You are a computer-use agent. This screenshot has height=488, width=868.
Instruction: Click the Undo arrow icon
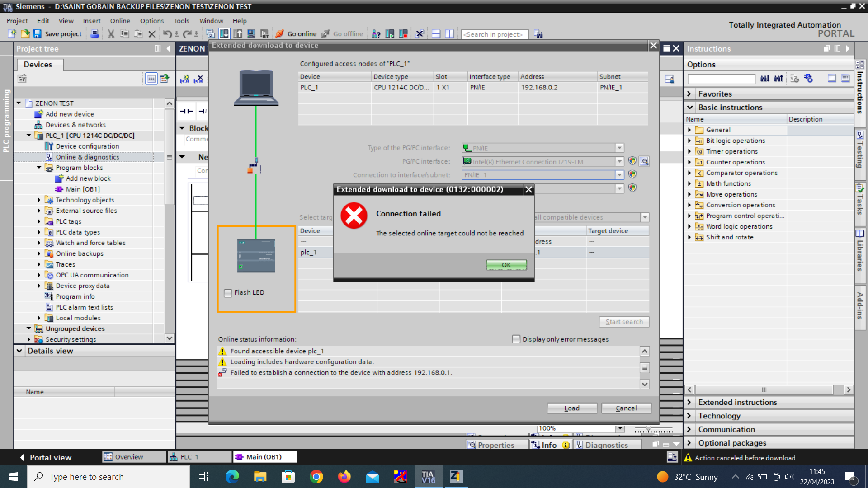point(167,34)
